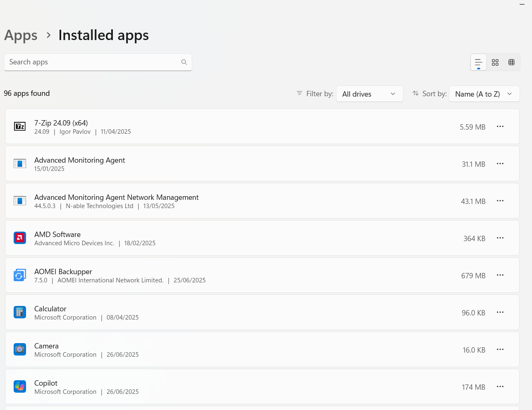Screen dimensions: 532x410
Task: Focus the Search apps field
Action: 98,62
